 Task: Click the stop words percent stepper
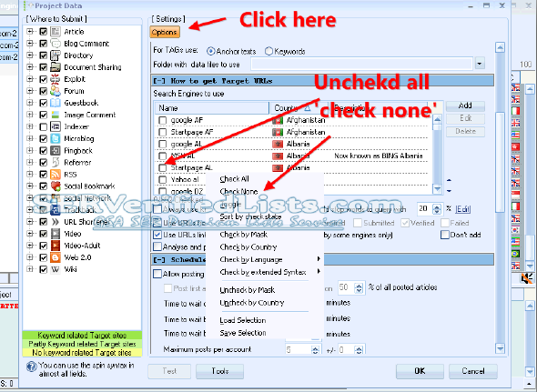pos(437,209)
